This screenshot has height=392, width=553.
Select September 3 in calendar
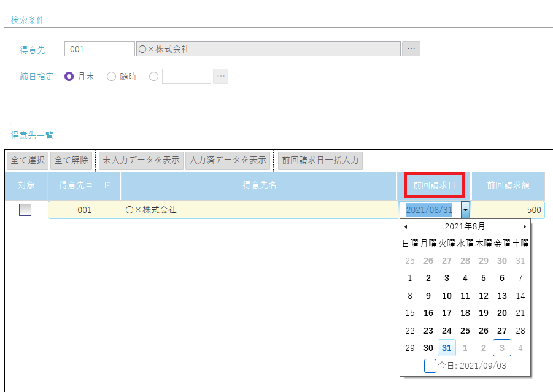point(502,348)
